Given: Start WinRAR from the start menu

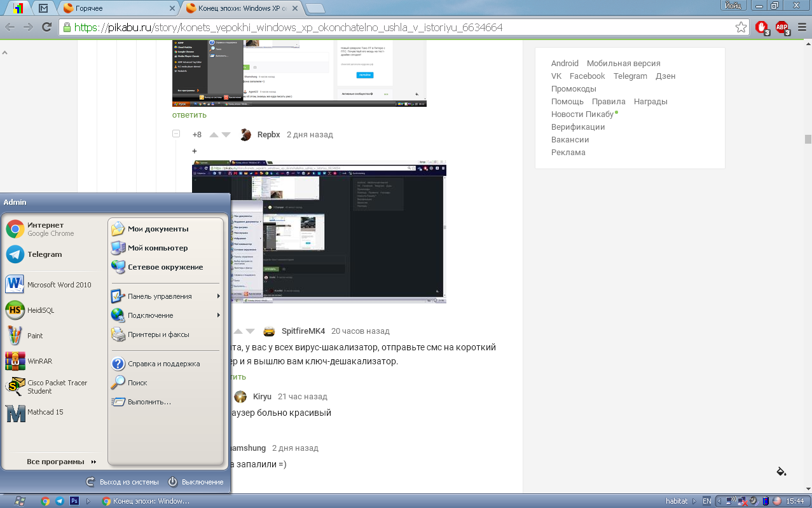Looking at the screenshot, I should coord(39,361).
